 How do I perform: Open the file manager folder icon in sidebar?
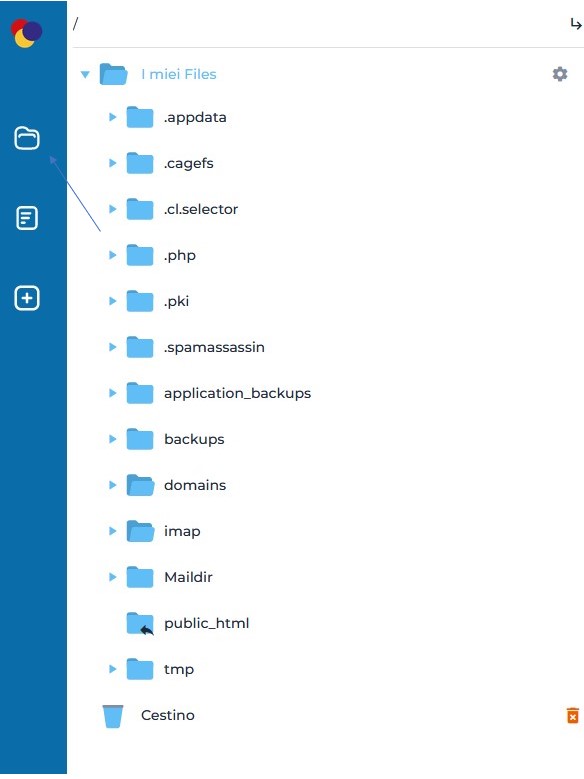click(x=27, y=138)
